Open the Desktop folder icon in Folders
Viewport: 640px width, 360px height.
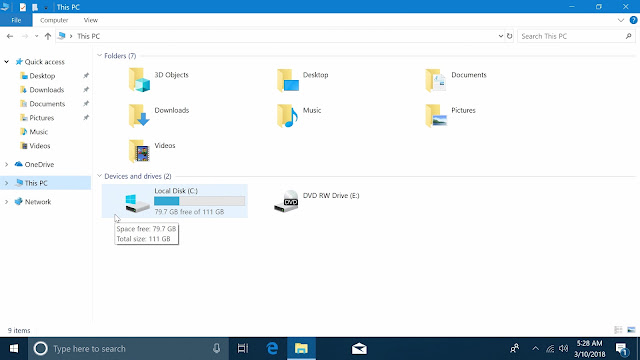tap(288, 80)
